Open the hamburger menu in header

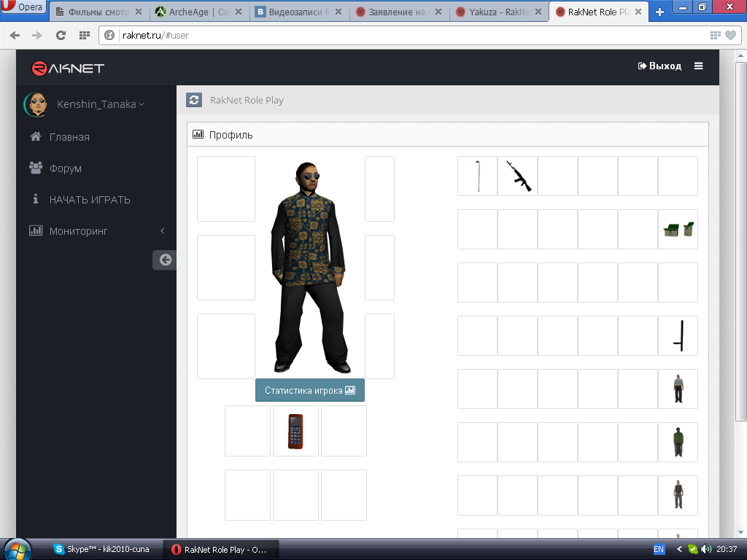(698, 66)
